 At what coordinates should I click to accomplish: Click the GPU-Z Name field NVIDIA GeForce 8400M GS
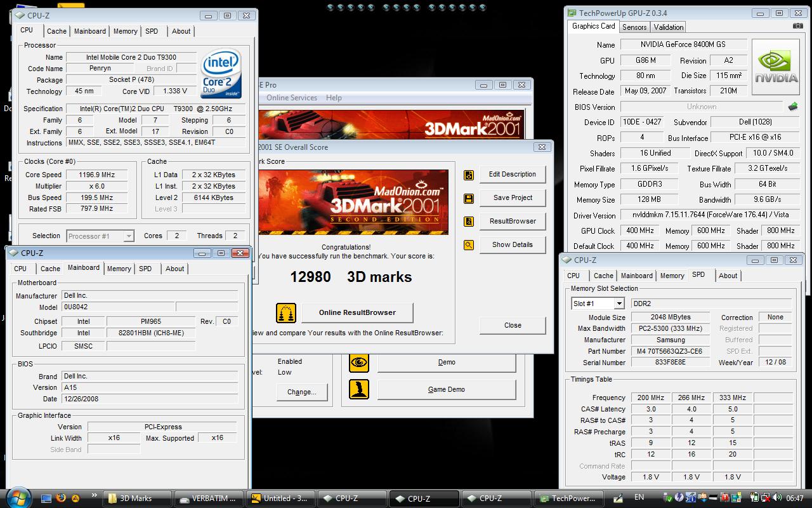(x=683, y=44)
